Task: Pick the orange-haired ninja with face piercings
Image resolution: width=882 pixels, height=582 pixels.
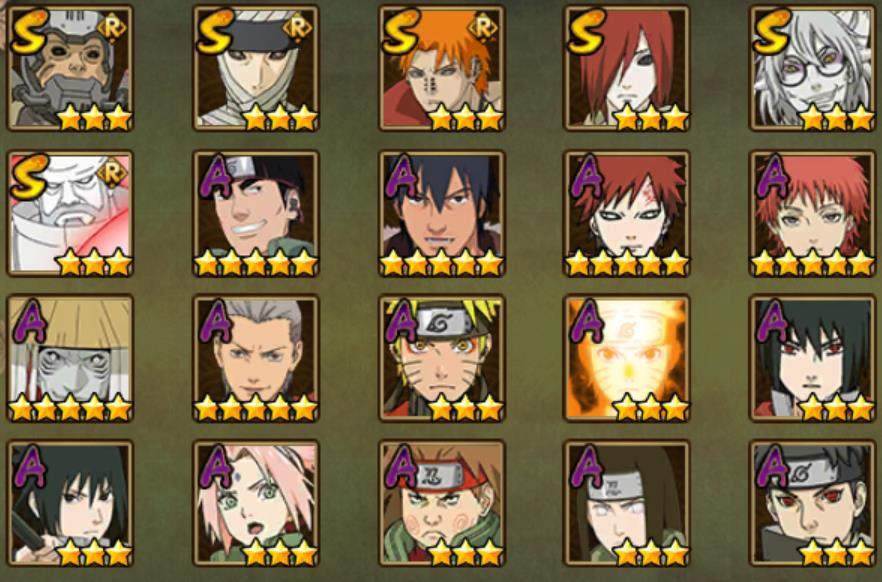Action: tap(442, 68)
